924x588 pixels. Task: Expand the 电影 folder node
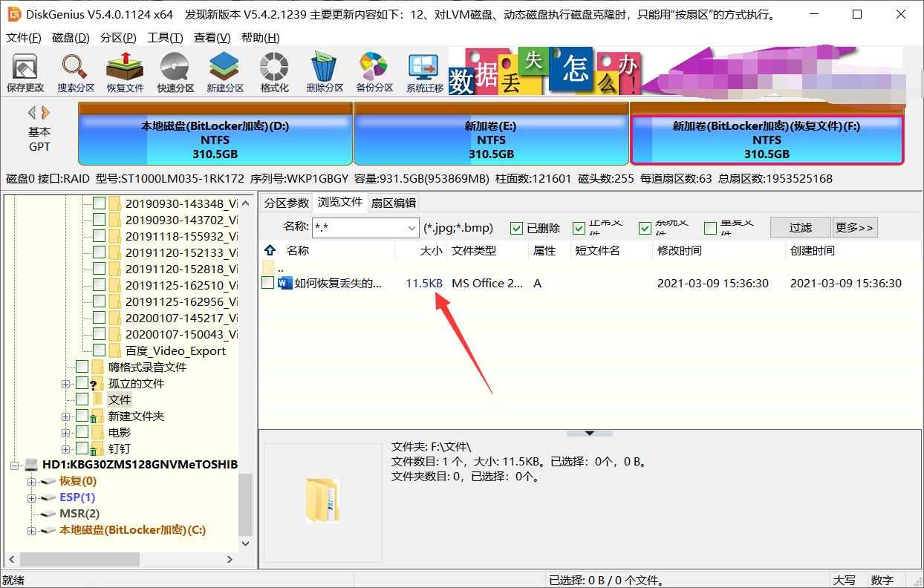coord(66,433)
